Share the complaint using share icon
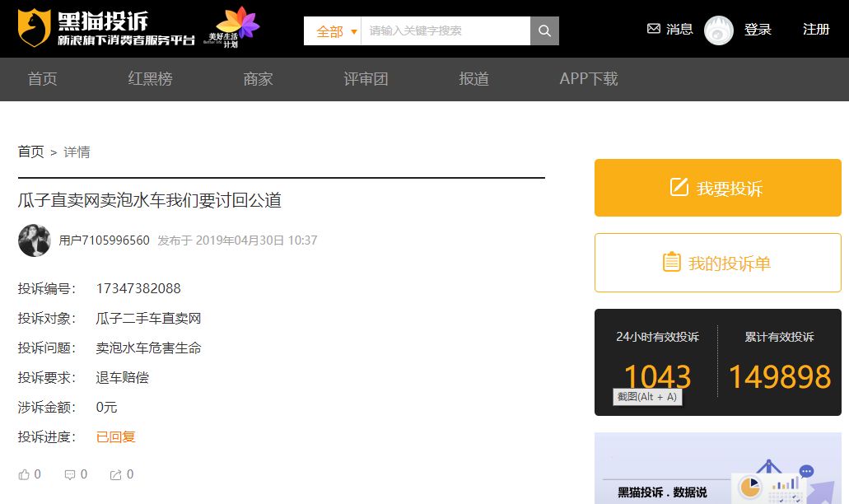 [x=116, y=475]
